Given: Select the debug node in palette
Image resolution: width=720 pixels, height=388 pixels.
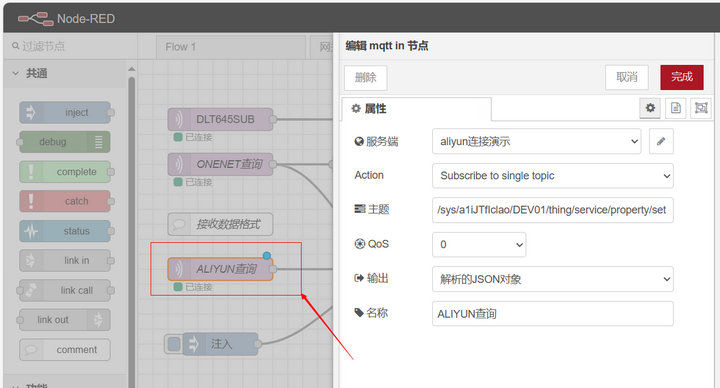Looking at the screenshot, I should pos(65,142).
